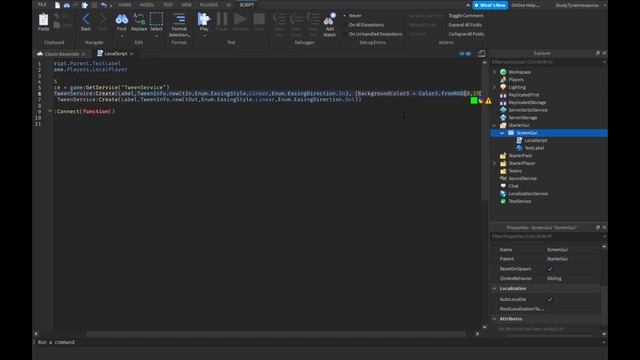Start the Play test
This screenshot has height=360, width=640.
point(204,19)
